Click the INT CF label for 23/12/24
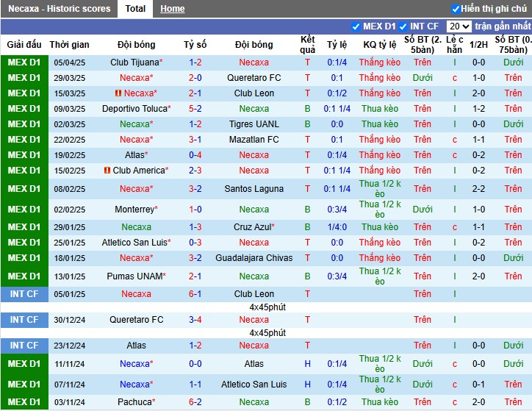The height and width of the screenshot is (411, 532). [24, 346]
